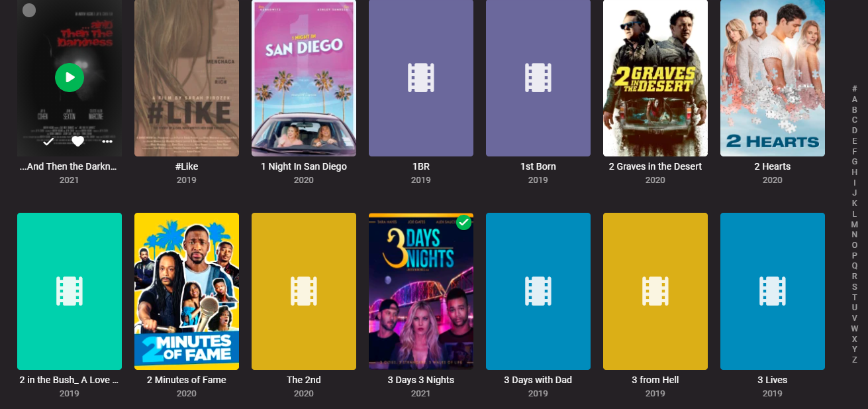Mark ...And Then the Darkness as watched
Viewport: 868px width, 409px height.
[x=48, y=141]
